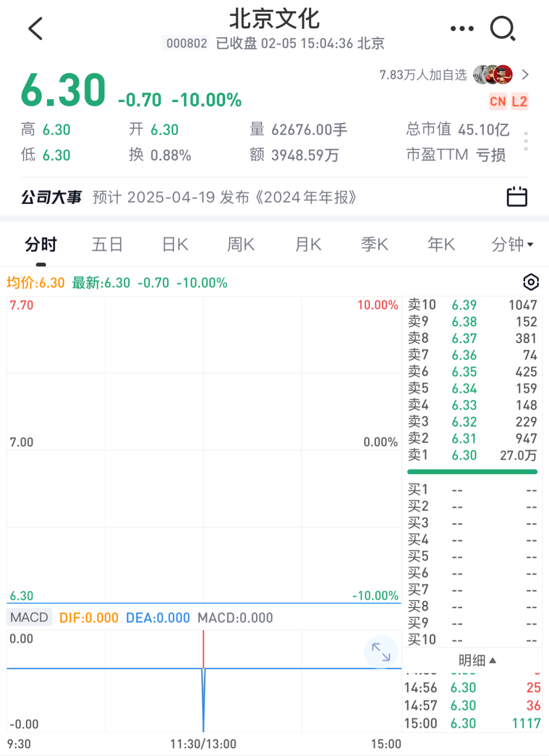This screenshot has height=756, width=549.
Task: Open the search magnifier icon
Action: [x=503, y=28]
